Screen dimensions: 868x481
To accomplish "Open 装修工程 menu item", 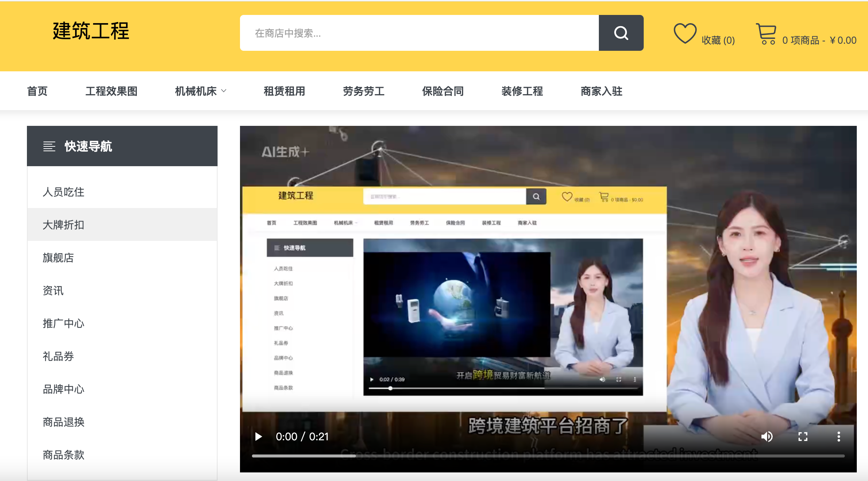I will tap(522, 91).
